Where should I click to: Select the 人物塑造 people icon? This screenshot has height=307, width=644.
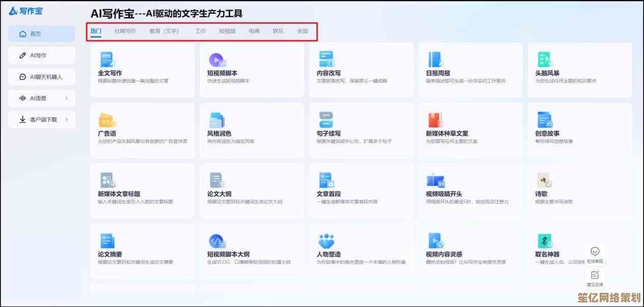326,241
